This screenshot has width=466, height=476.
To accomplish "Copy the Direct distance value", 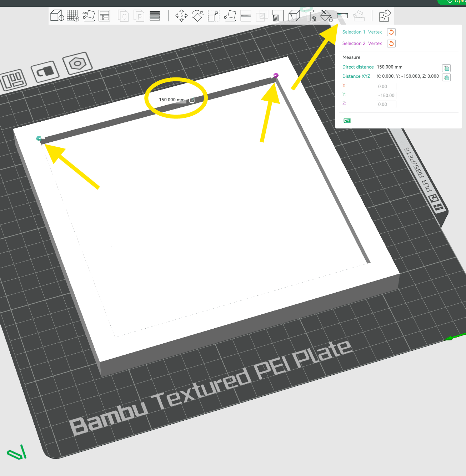I will [446, 68].
